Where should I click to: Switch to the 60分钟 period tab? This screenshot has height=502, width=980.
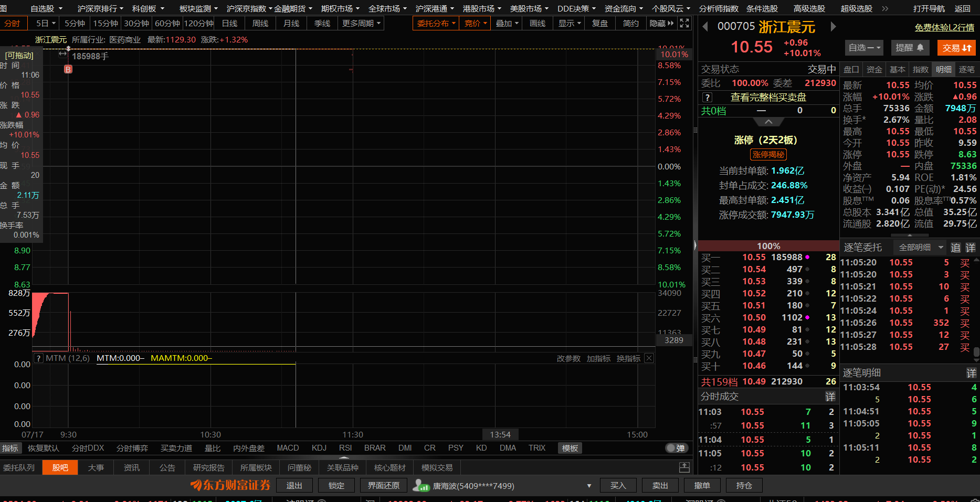coord(167,23)
